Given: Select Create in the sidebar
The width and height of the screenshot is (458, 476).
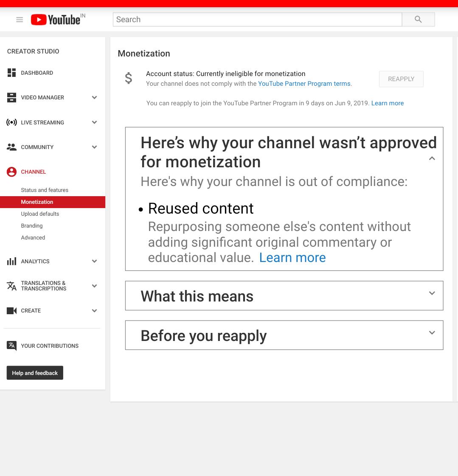Looking at the screenshot, I should point(31,310).
